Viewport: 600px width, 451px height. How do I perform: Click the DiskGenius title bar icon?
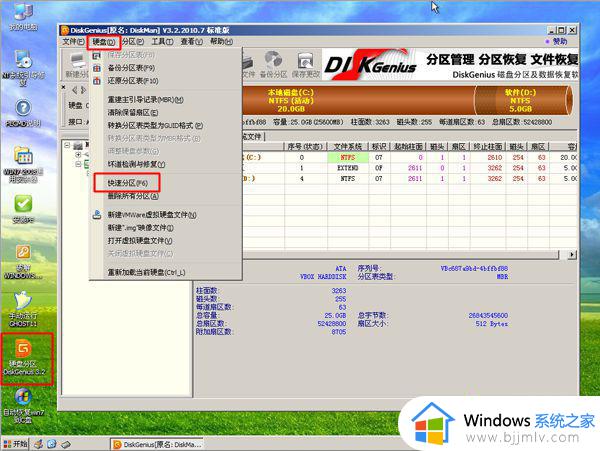(65, 30)
